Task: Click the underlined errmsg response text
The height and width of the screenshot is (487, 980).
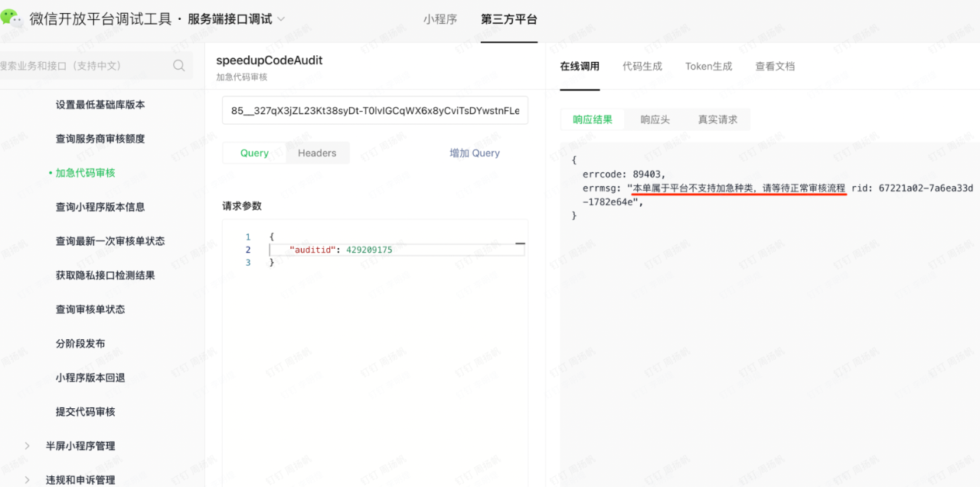Action: point(739,188)
